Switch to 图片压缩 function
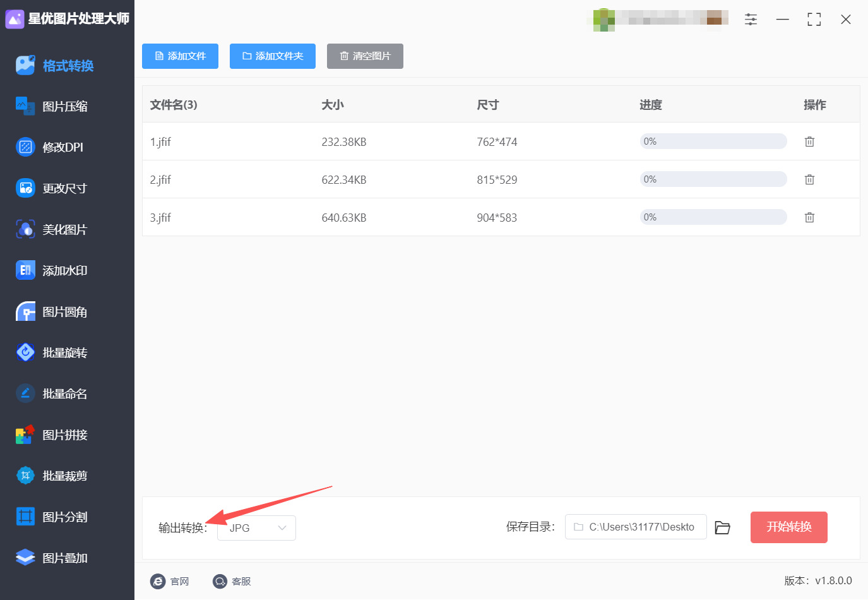Image resolution: width=868 pixels, height=600 pixels. [x=65, y=107]
